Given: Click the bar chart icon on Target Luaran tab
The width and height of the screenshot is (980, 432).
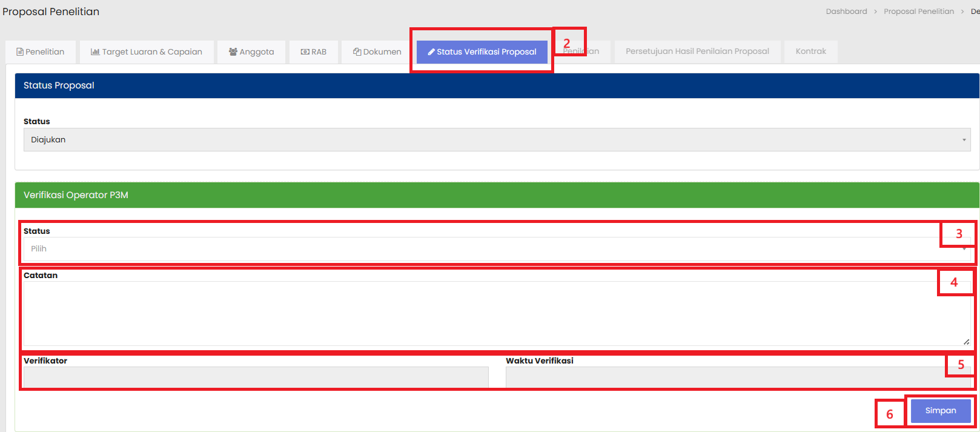Looking at the screenshot, I should (x=95, y=52).
